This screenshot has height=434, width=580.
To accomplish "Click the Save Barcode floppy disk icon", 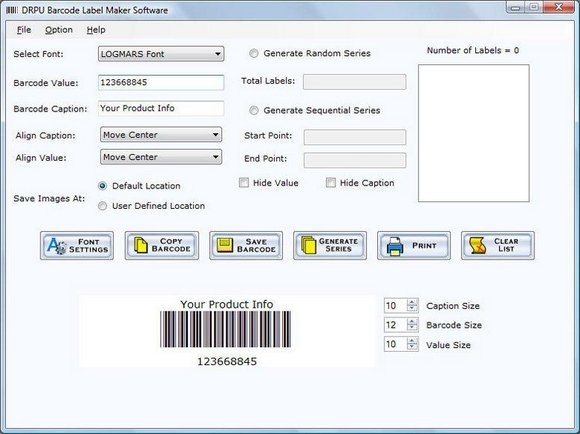I will (x=225, y=245).
